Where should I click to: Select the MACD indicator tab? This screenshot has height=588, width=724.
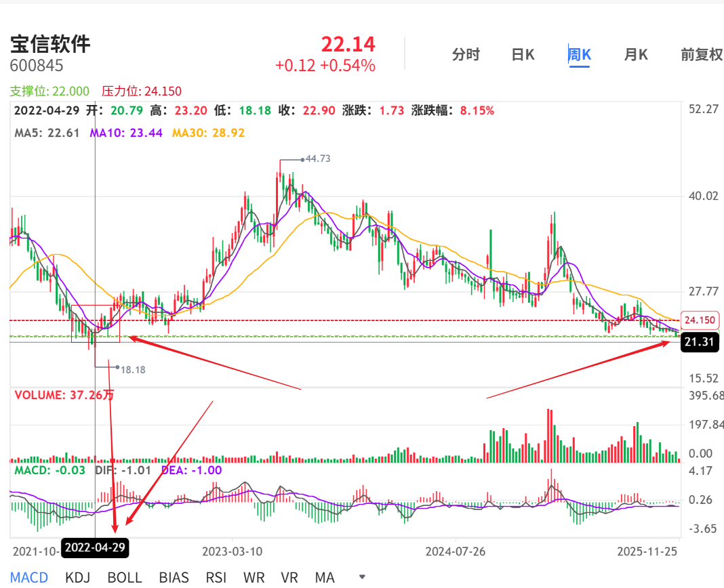pyautogui.click(x=29, y=577)
